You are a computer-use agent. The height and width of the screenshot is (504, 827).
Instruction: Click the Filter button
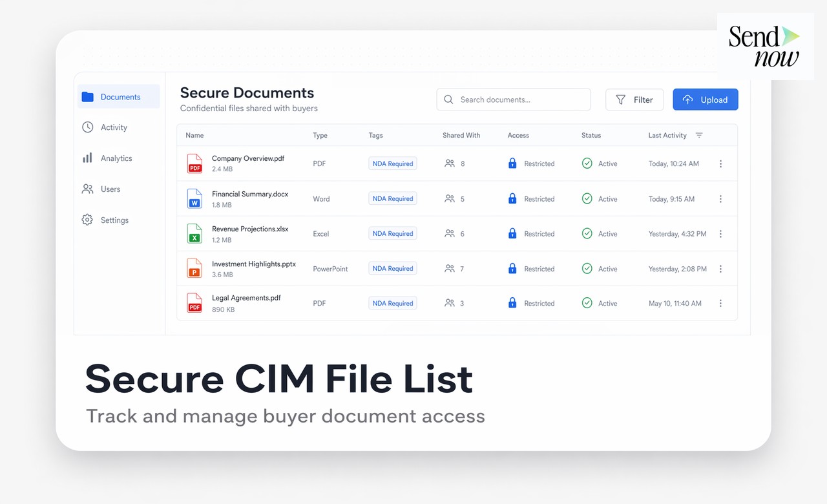634,100
